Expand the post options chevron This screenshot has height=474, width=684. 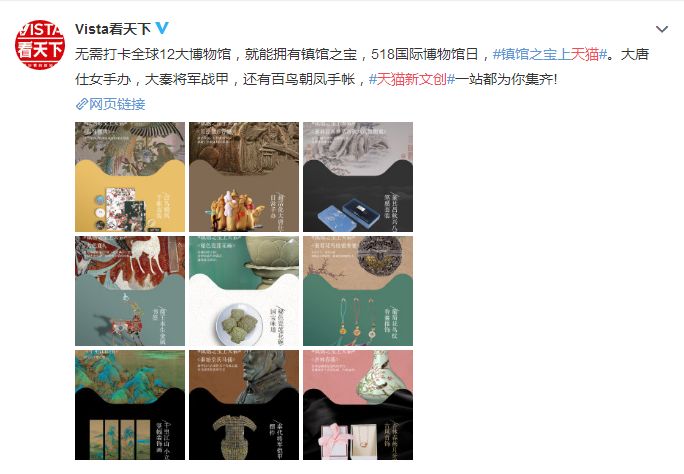pyautogui.click(x=662, y=29)
